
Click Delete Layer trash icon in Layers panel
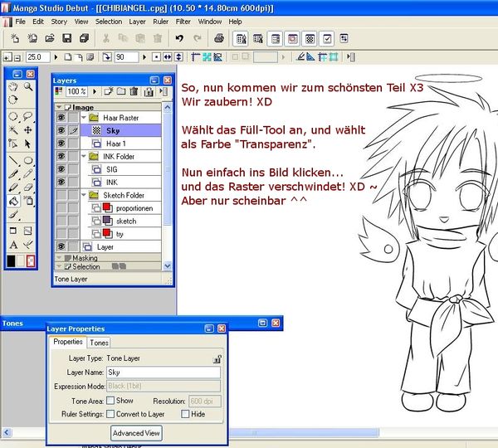pos(134,91)
